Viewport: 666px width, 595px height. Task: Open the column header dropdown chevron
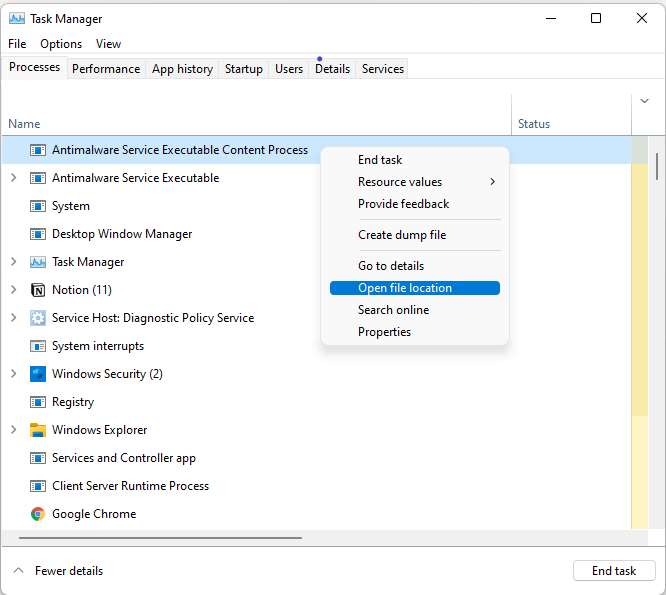[645, 101]
